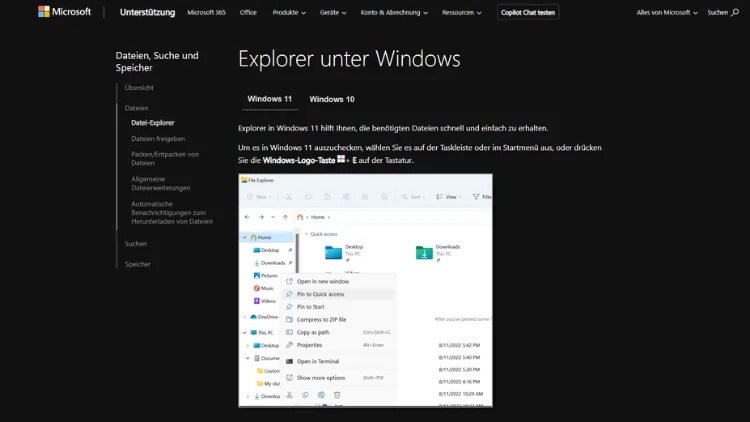
Task: Open the Office header link
Action: pyautogui.click(x=248, y=12)
